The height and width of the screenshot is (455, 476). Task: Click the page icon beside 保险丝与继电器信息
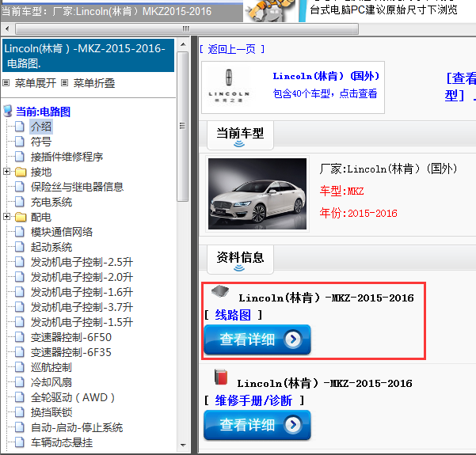click(x=20, y=187)
